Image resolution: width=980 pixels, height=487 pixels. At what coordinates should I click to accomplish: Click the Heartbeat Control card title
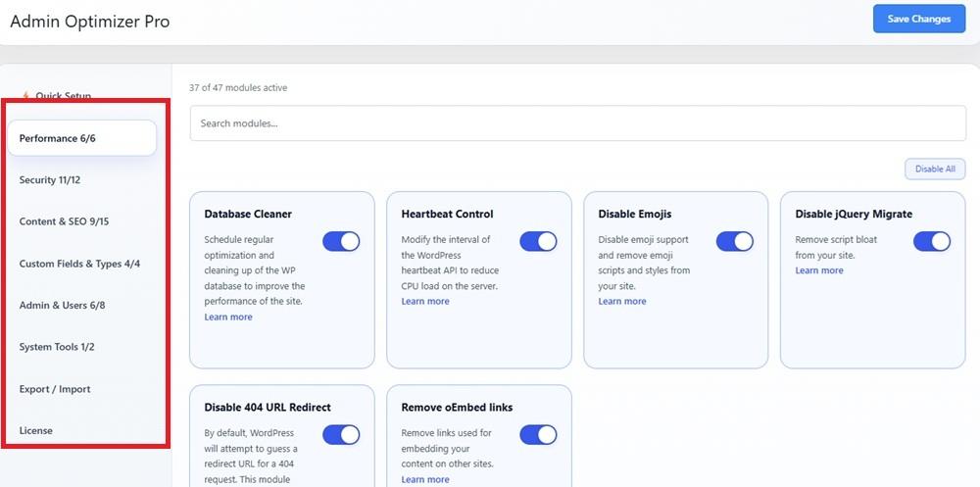(447, 214)
